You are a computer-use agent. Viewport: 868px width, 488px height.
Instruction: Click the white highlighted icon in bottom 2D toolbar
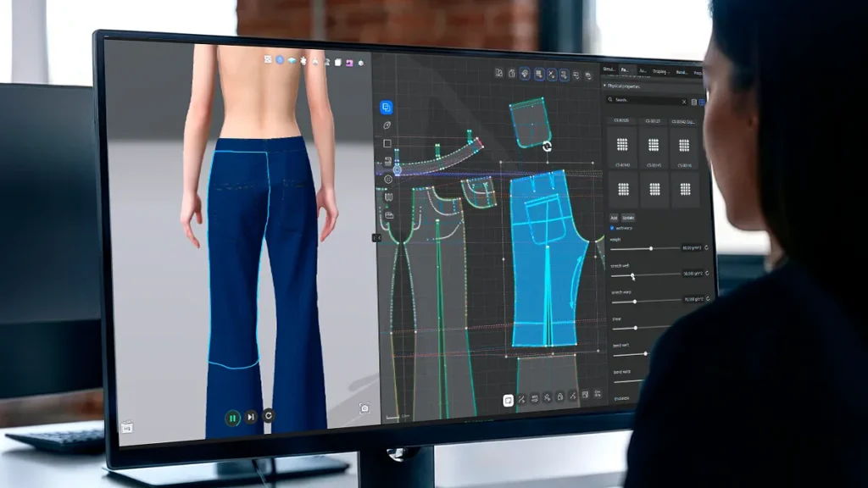tap(508, 400)
